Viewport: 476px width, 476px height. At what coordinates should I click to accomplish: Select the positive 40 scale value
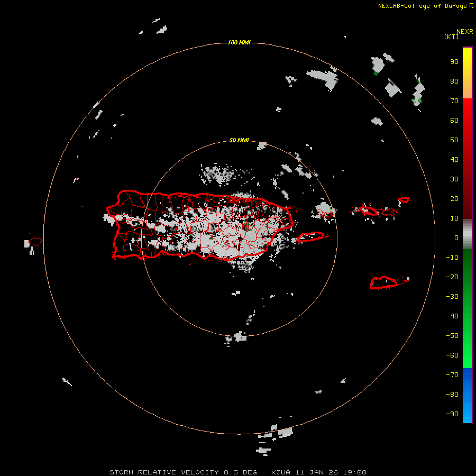pyautogui.click(x=454, y=160)
